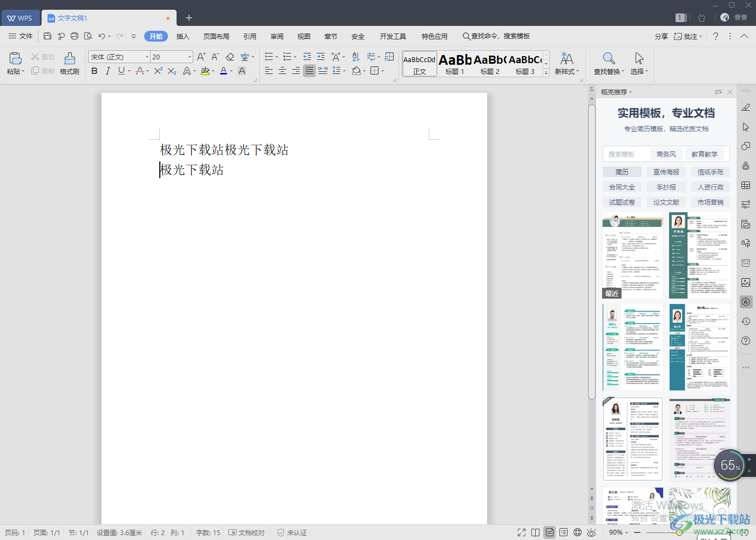Click the Save icon in quick toolbar
756x540 pixels.
(x=48, y=36)
